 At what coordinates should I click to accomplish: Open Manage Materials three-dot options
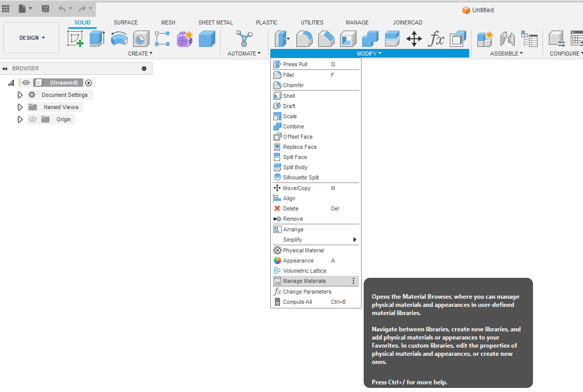[353, 281]
